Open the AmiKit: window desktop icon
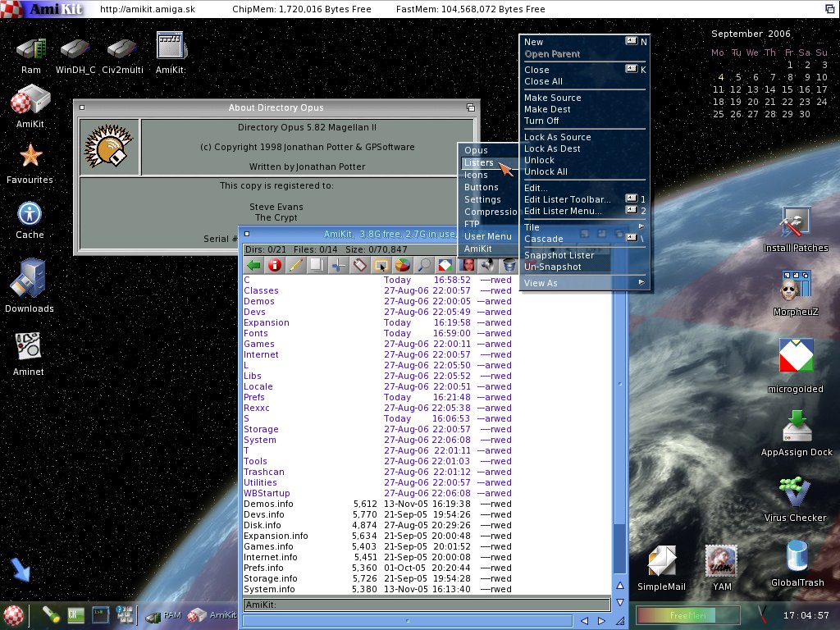The width and height of the screenshot is (840, 630). [x=171, y=52]
